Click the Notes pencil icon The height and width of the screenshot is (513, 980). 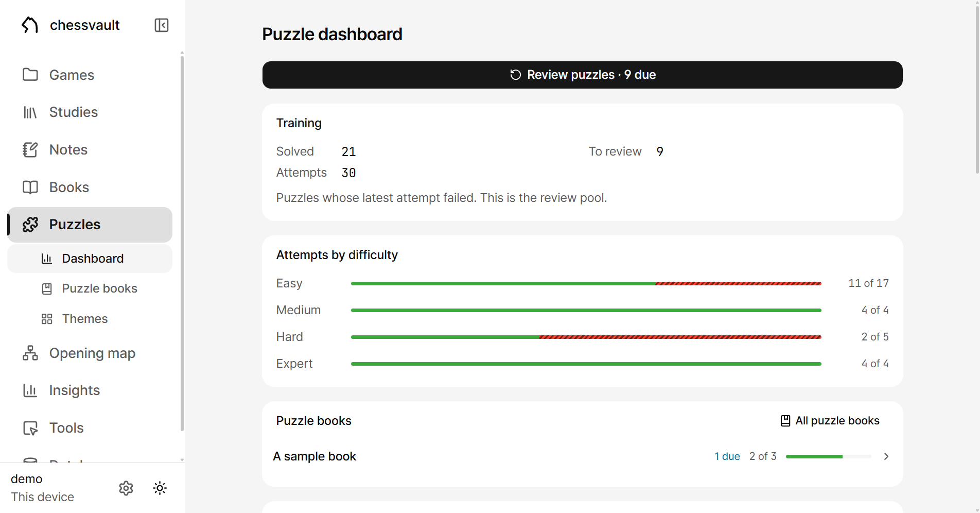click(x=30, y=150)
